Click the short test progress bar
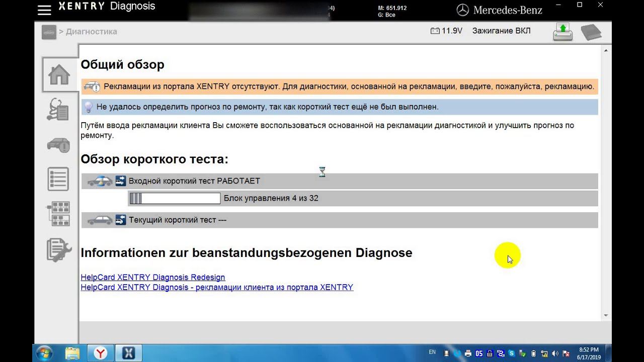The width and height of the screenshot is (644, 362). (175, 199)
